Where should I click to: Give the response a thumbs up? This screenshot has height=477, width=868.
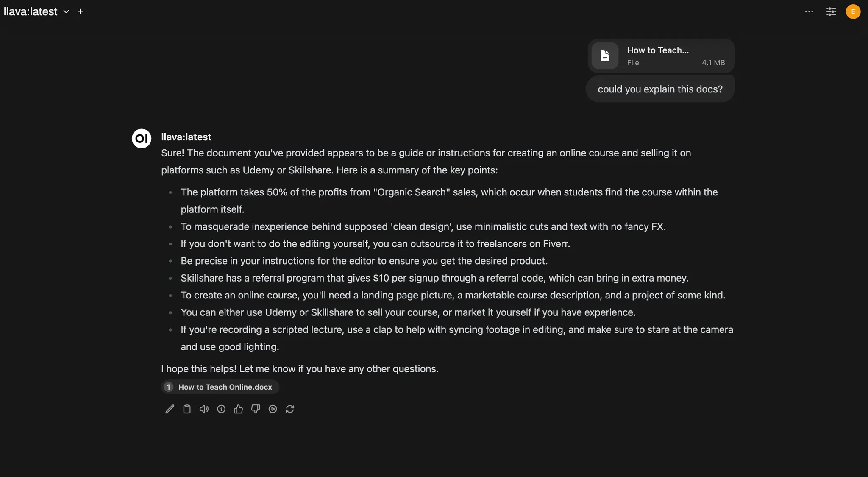tap(238, 409)
